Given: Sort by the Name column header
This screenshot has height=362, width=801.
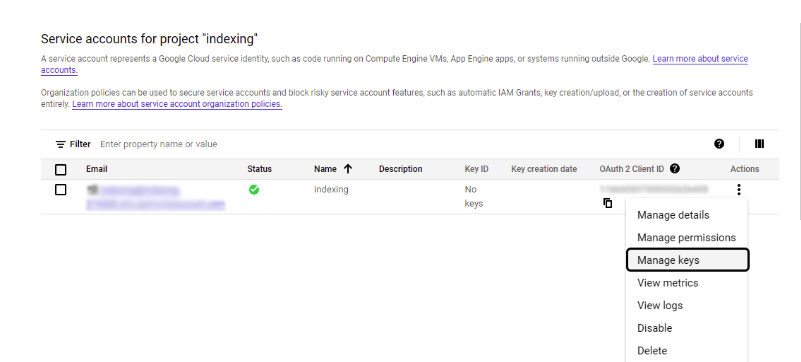Looking at the screenshot, I should pos(325,169).
